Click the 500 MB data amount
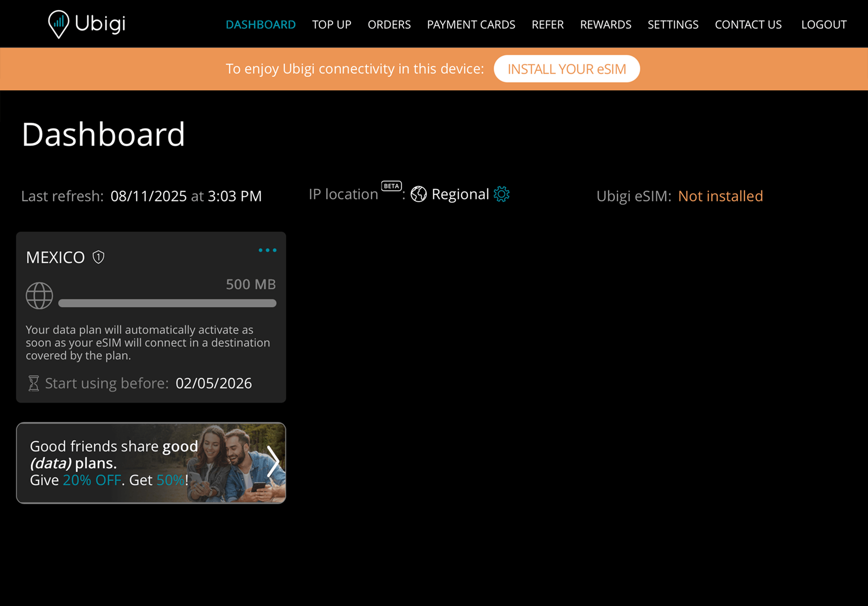 click(251, 284)
